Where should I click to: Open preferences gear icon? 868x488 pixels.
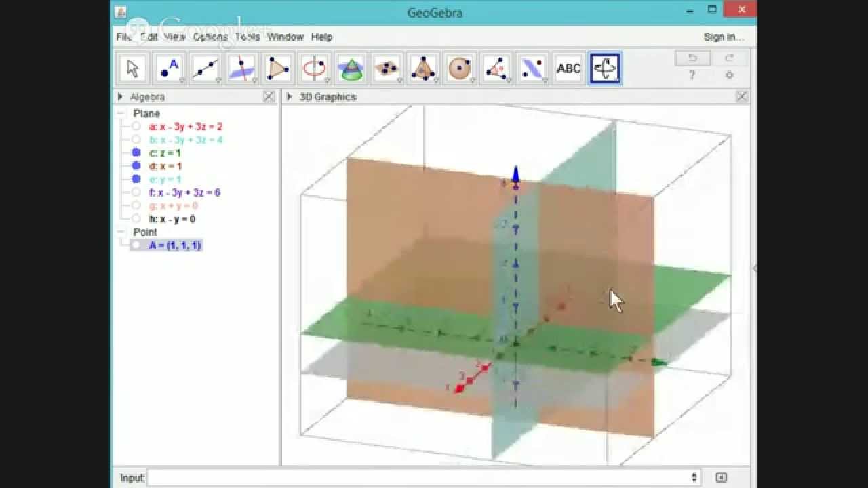(730, 75)
